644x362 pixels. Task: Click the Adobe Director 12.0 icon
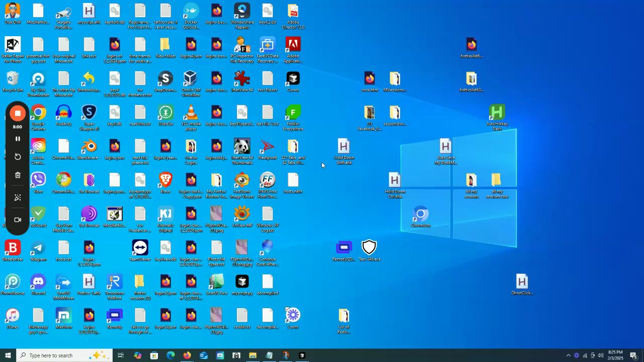coord(293,16)
